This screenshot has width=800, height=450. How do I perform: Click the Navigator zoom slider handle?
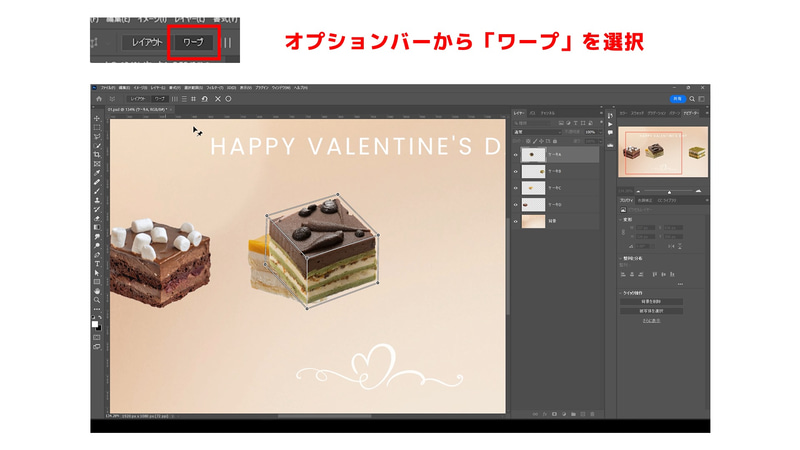(x=669, y=192)
